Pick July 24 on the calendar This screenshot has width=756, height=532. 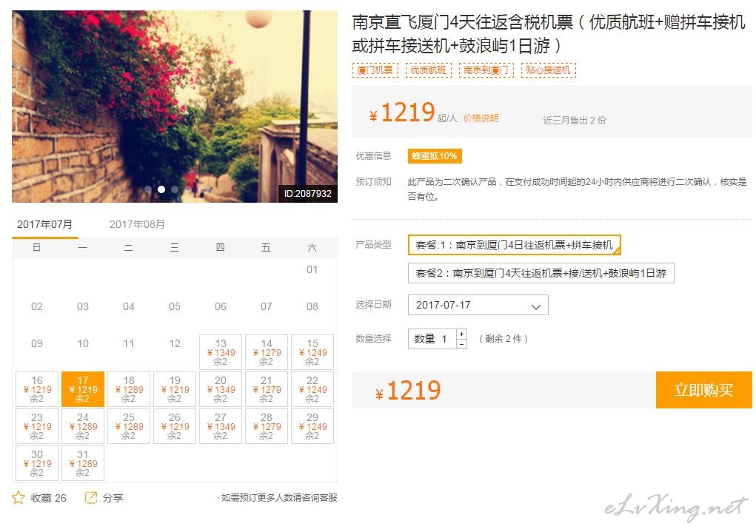pos(83,426)
